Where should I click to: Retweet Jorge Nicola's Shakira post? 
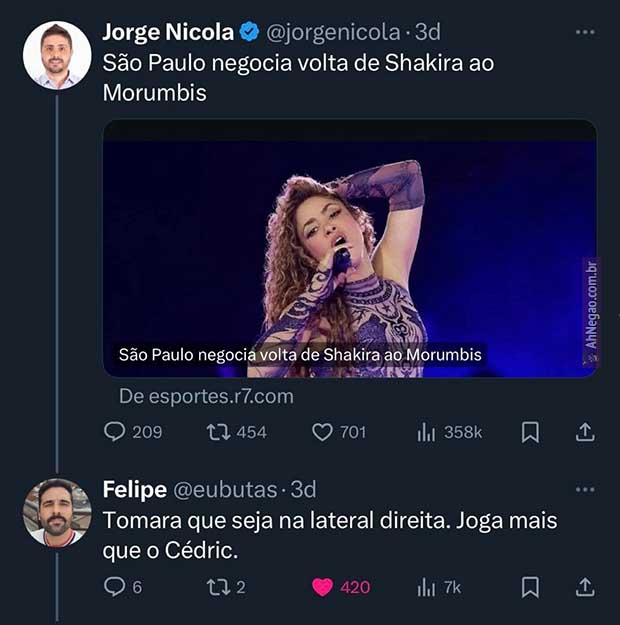pos(217,432)
